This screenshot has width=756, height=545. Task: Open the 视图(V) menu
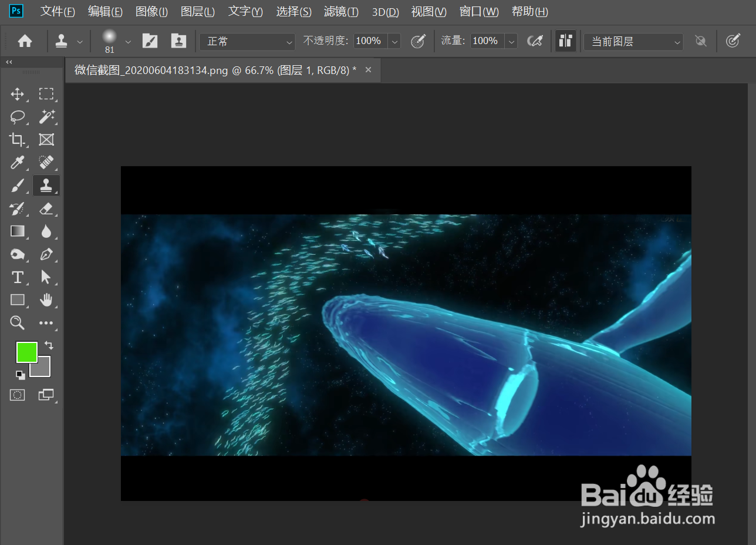428,11
